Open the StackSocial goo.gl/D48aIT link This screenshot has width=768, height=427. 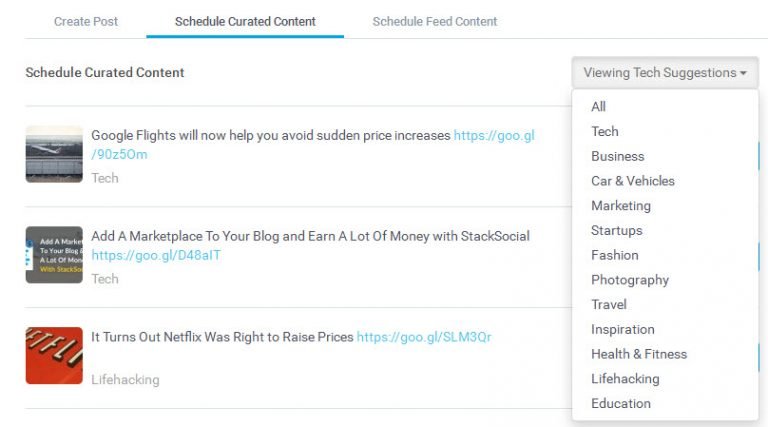[x=155, y=255]
